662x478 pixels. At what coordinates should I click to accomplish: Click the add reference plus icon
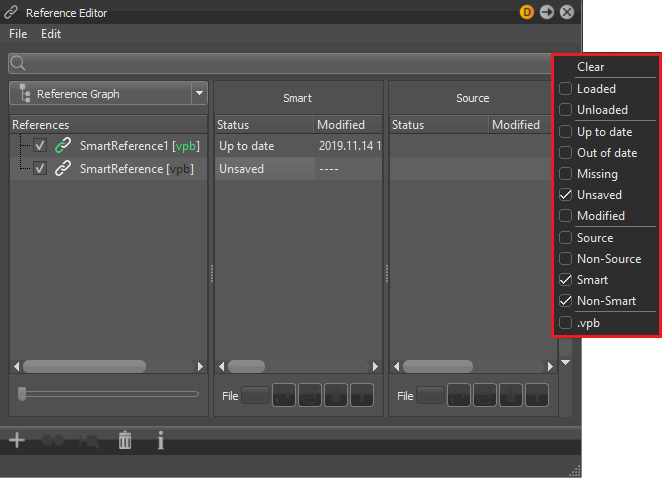[17, 440]
